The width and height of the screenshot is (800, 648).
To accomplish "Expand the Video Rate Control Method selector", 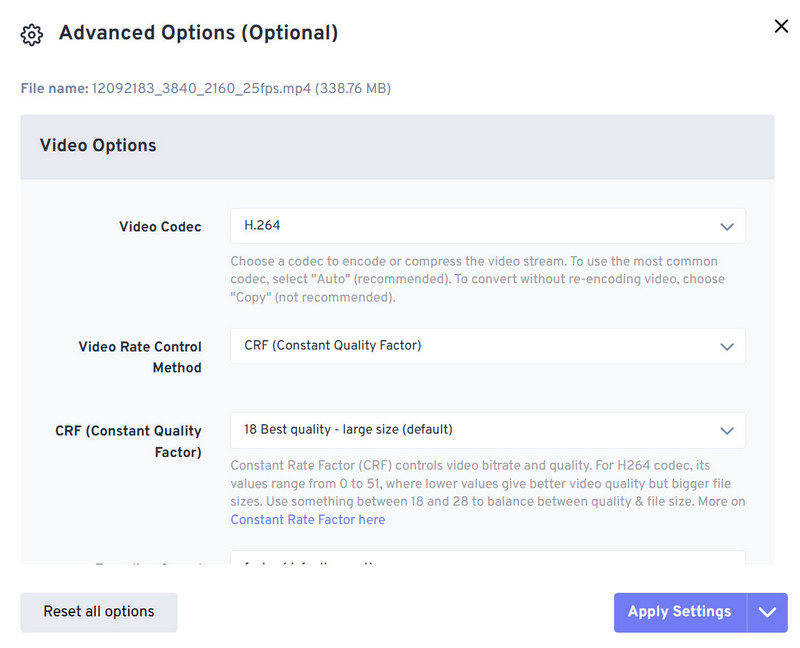I will coord(487,346).
